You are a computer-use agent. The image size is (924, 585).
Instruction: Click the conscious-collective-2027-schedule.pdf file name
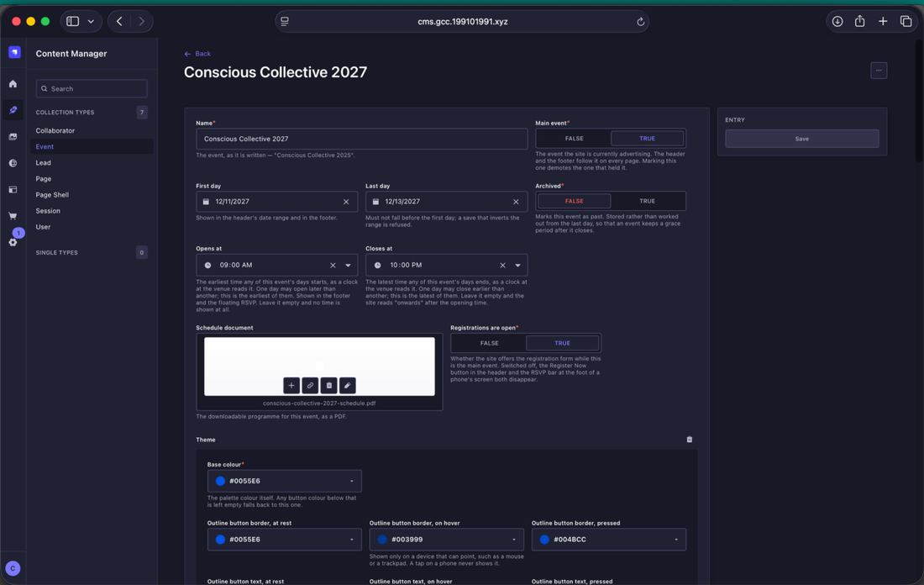[x=319, y=403]
